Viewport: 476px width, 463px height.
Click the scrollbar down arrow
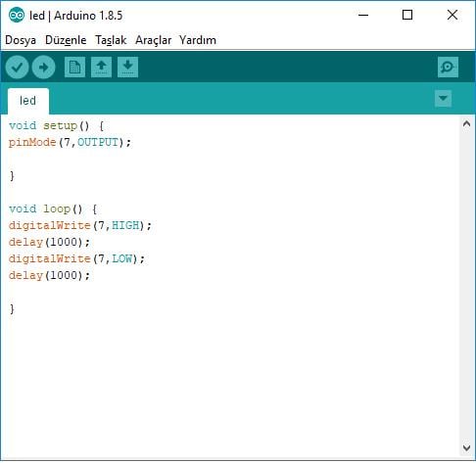[x=466, y=447]
